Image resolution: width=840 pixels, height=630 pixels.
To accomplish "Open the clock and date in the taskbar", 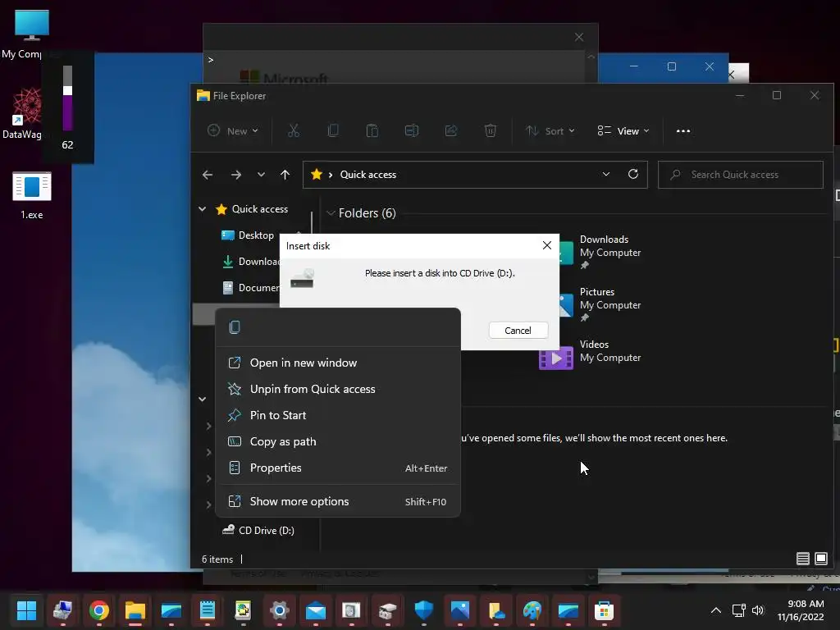I will coord(801,610).
